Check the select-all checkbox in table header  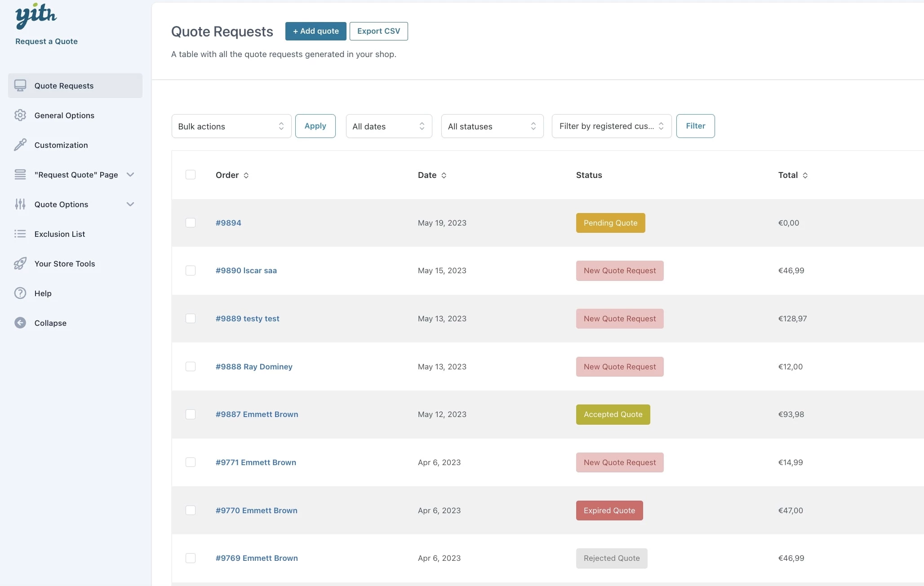[x=191, y=174]
